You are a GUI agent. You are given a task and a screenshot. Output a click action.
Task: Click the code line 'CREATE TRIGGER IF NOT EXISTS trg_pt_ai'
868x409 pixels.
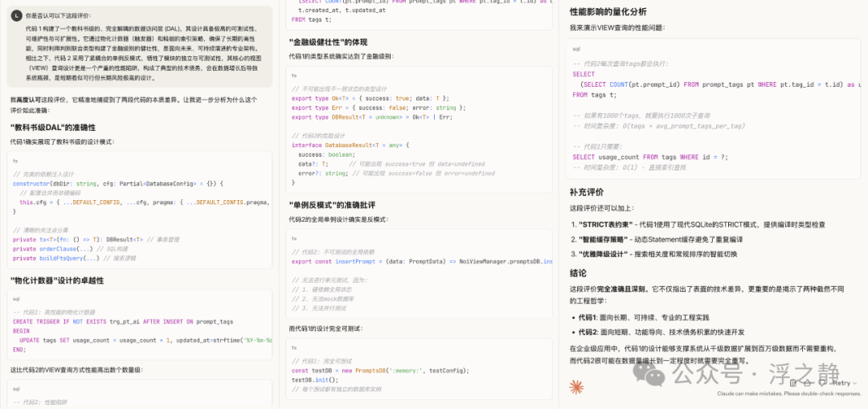tap(123, 321)
